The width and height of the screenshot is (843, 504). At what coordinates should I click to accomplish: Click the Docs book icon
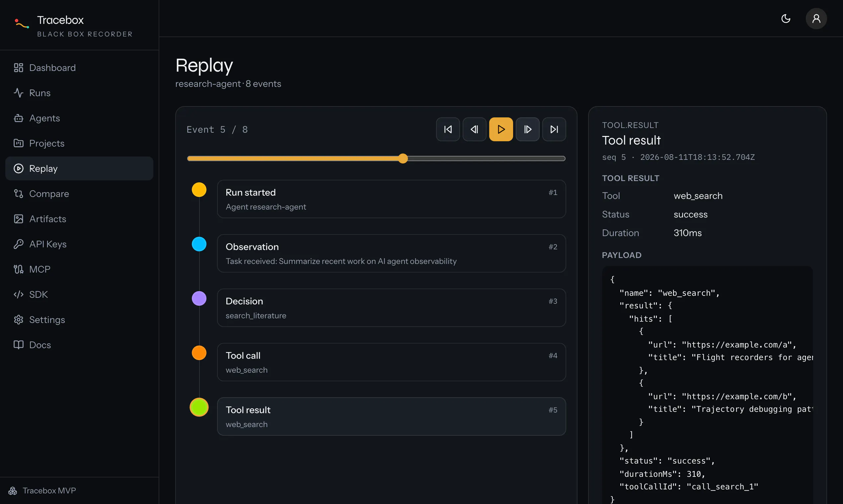pos(18,345)
